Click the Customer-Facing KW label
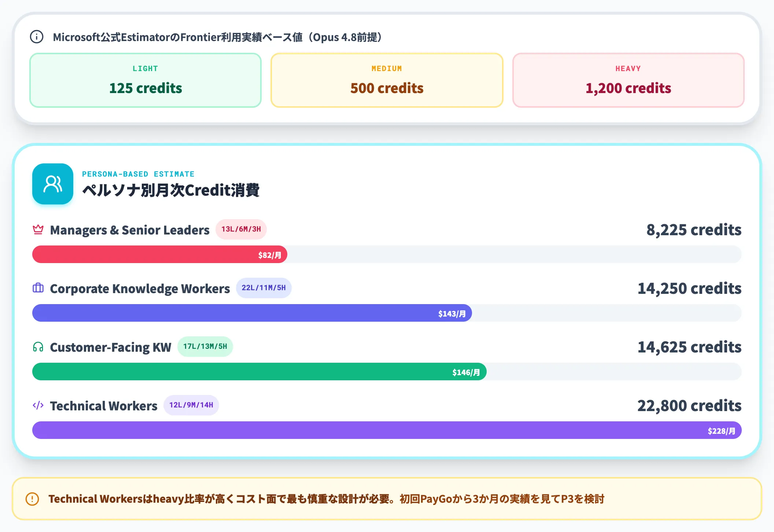Image resolution: width=774 pixels, height=532 pixels. (x=111, y=347)
